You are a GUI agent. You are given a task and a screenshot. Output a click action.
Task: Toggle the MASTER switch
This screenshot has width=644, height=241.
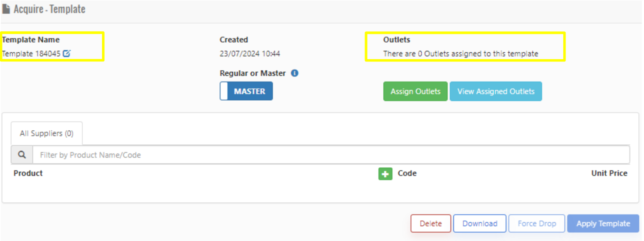(x=246, y=92)
